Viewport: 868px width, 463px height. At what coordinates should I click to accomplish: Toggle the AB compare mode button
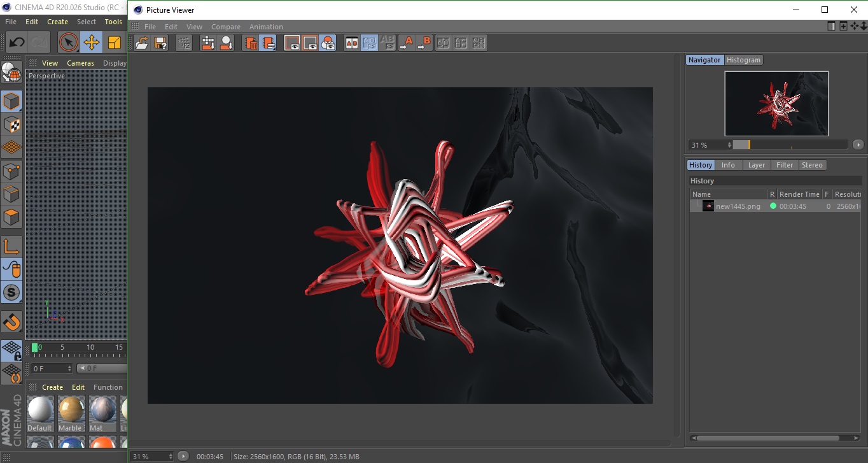pyautogui.click(x=352, y=43)
